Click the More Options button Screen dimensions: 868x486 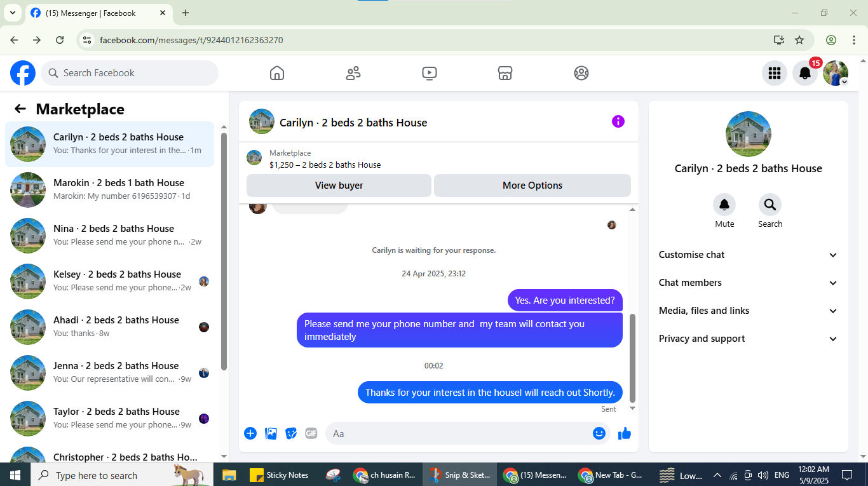pyautogui.click(x=532, y=186)
